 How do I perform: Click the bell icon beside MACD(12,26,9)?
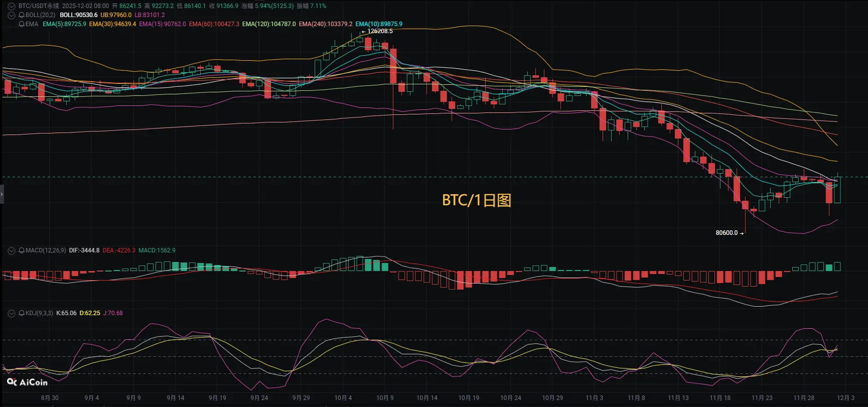pos(22,250)
